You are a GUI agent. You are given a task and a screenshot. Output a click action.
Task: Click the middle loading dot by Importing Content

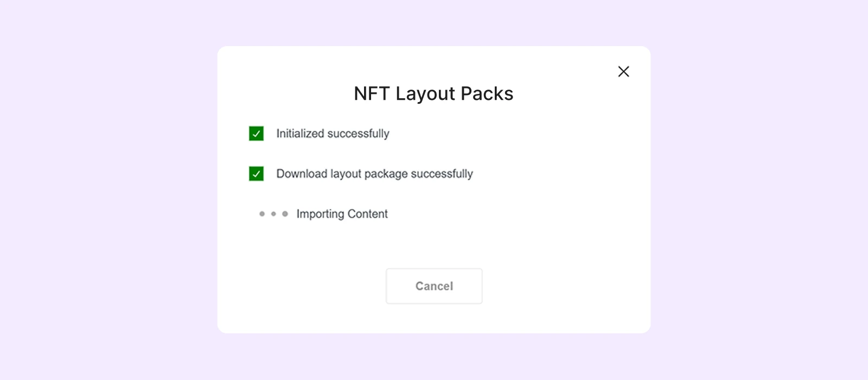(x=273, y=214)
